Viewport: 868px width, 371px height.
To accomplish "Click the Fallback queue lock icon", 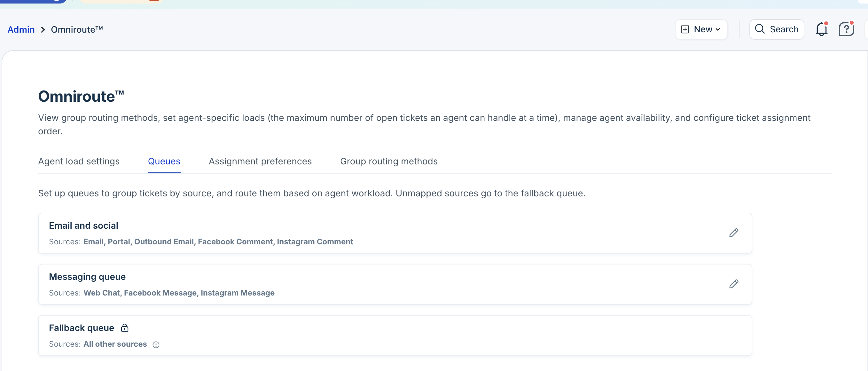I will [125, 328].
